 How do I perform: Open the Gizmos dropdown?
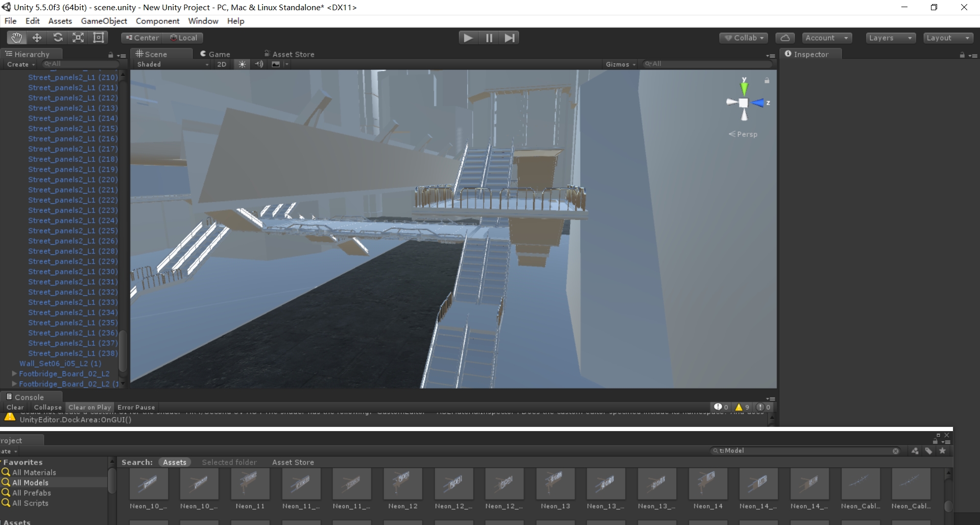(620, 64)
